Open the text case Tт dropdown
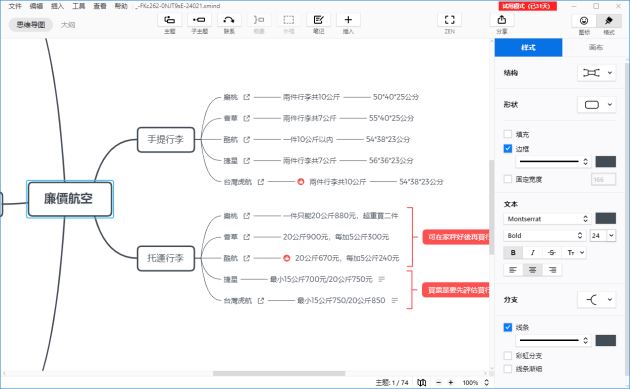 [x=575, y=252]
